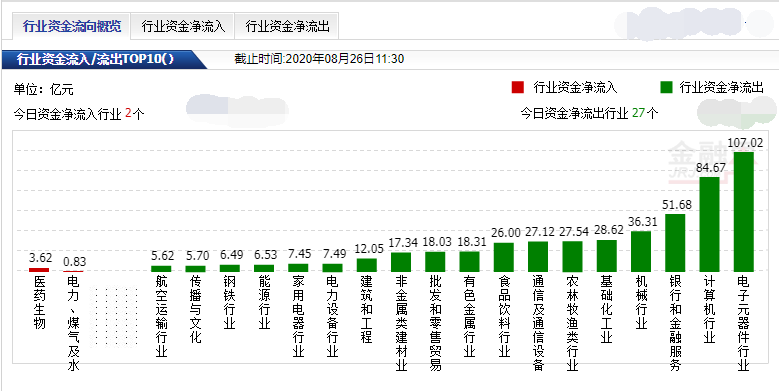779x391 pixels.
Task: Click the 家用电器行业 axis label
Action: (298, 316)
